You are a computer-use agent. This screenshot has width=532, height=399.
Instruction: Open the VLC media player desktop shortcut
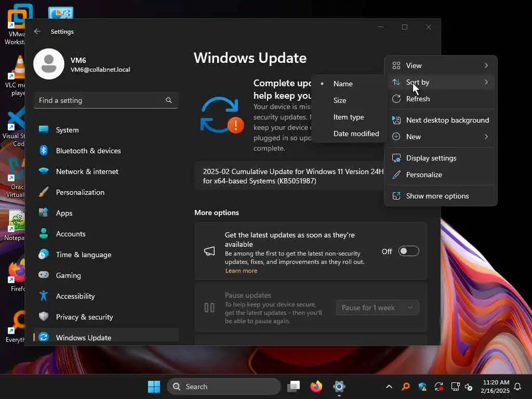click(x=15, y=76)
